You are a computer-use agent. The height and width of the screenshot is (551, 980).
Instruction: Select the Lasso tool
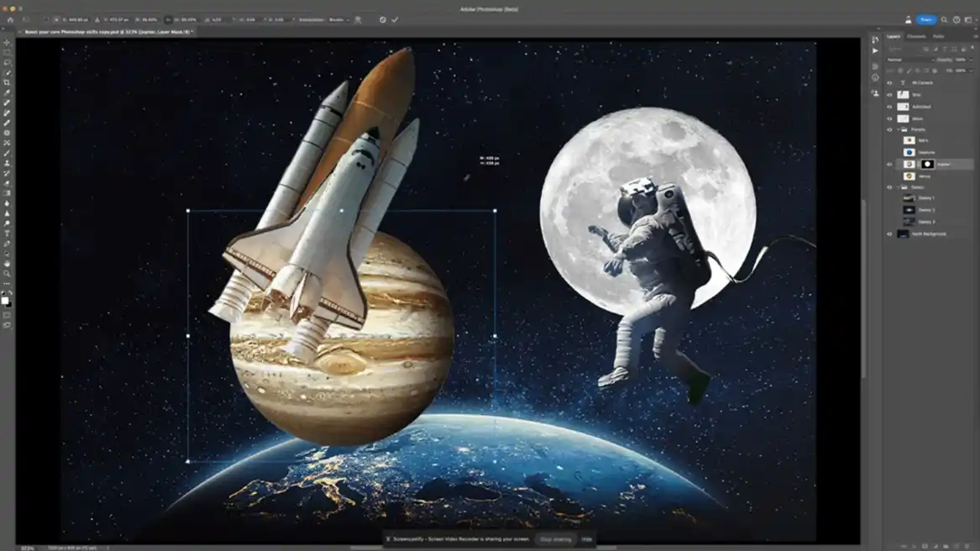[x=7, y=62]
